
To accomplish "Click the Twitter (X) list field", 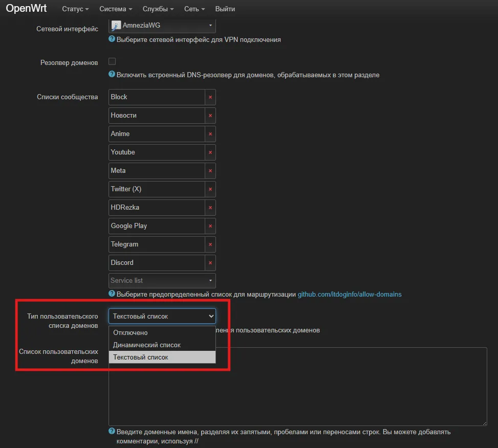I will click(157, 189).
